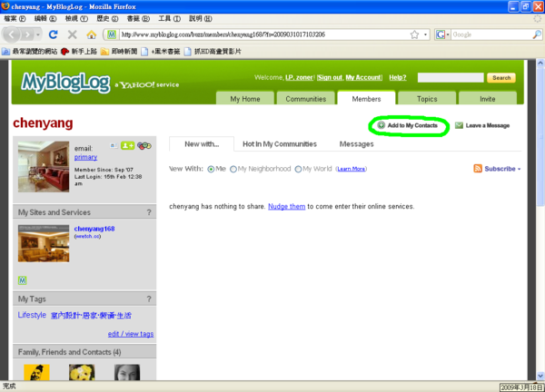This screenshot has width=545, height=392.
Task: Open the browser home page icon
Action: click(x=92, y=34)
